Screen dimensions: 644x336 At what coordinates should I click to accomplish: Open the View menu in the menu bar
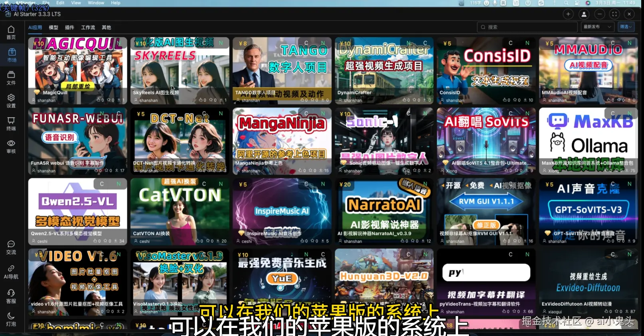tap(76, 3)
